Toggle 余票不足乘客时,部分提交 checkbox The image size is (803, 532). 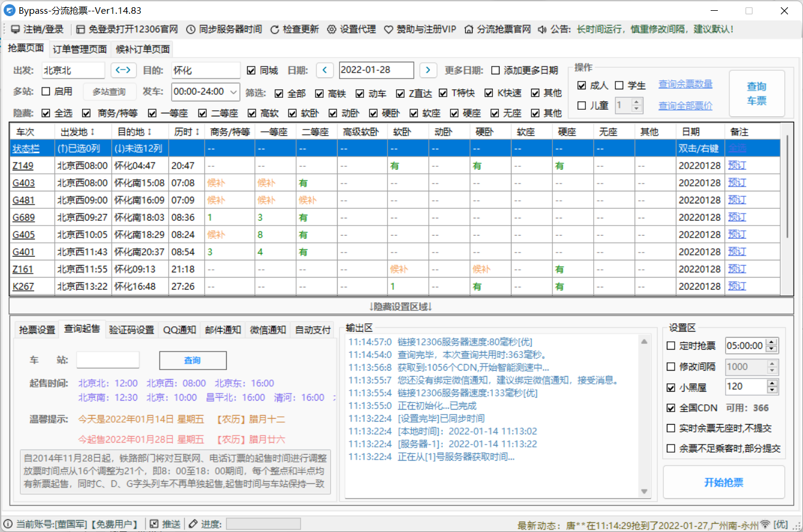click(x=670, y=449)
